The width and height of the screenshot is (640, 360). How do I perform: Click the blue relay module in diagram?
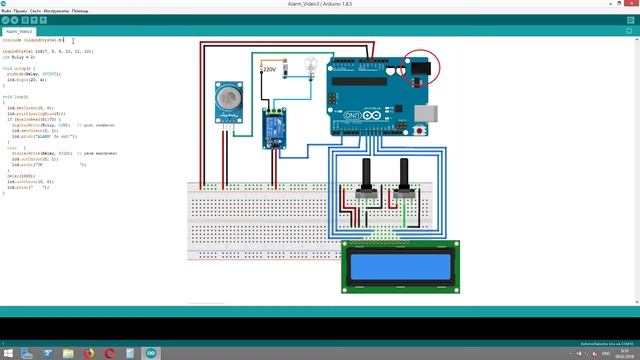[274, 128]
